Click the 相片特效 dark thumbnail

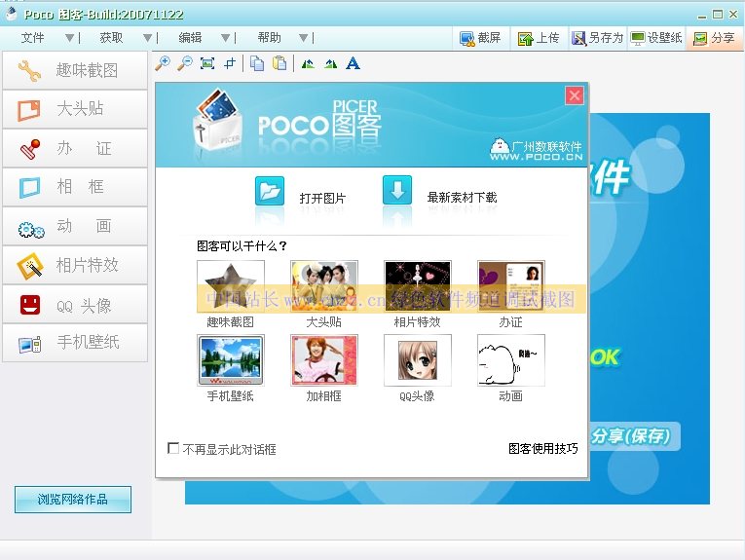click(418, 286)
